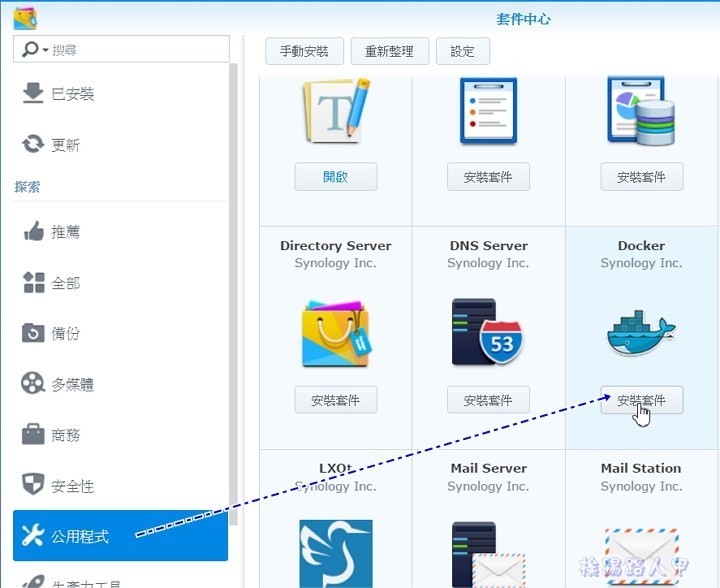Click the 備份 backup icon
The height and width of the screenshot is (588, 720).
[x=33, y=333]
